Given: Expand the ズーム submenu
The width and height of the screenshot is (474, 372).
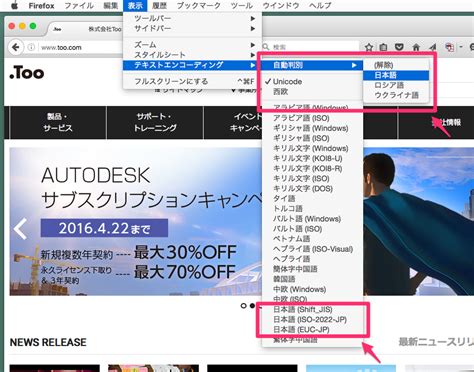Looking at the screenshot, I should click(192, 45).
